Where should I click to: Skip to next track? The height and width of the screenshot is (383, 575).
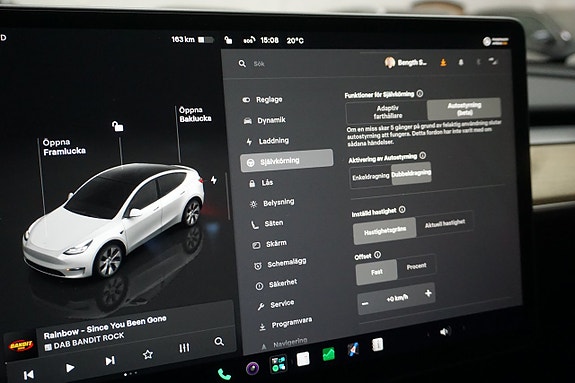[x=110, y=361]
